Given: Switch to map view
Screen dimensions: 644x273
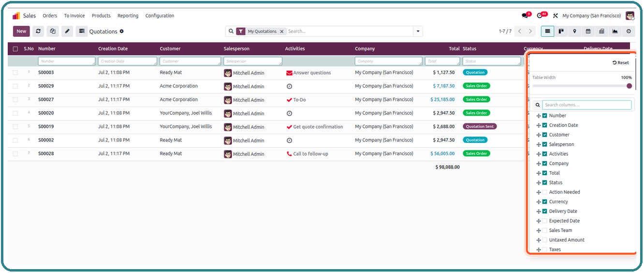Looking at the screenshot, I should click(x=574, y=31).
